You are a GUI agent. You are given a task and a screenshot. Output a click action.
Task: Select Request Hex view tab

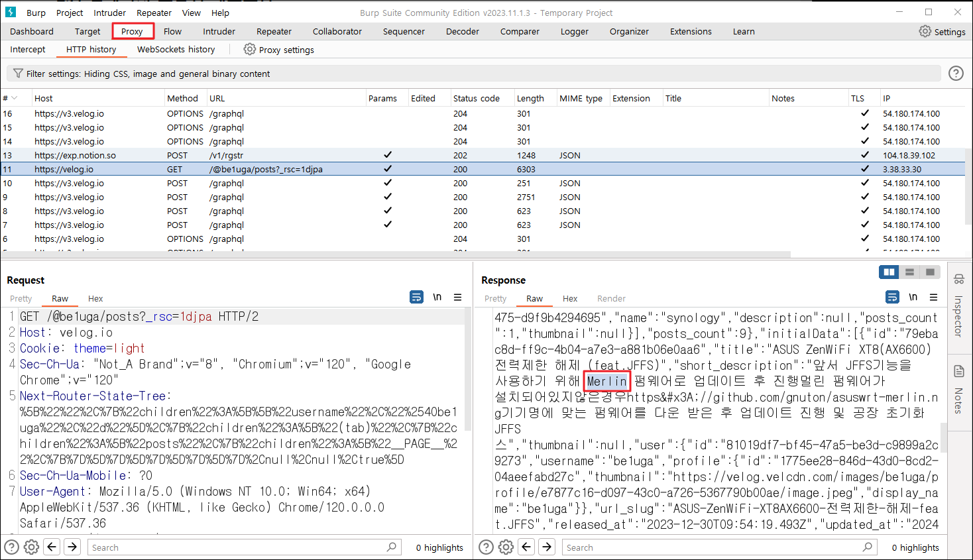[95, 298]
